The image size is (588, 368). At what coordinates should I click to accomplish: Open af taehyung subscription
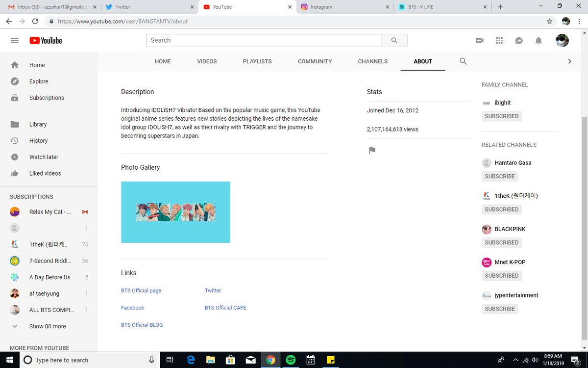49,293
